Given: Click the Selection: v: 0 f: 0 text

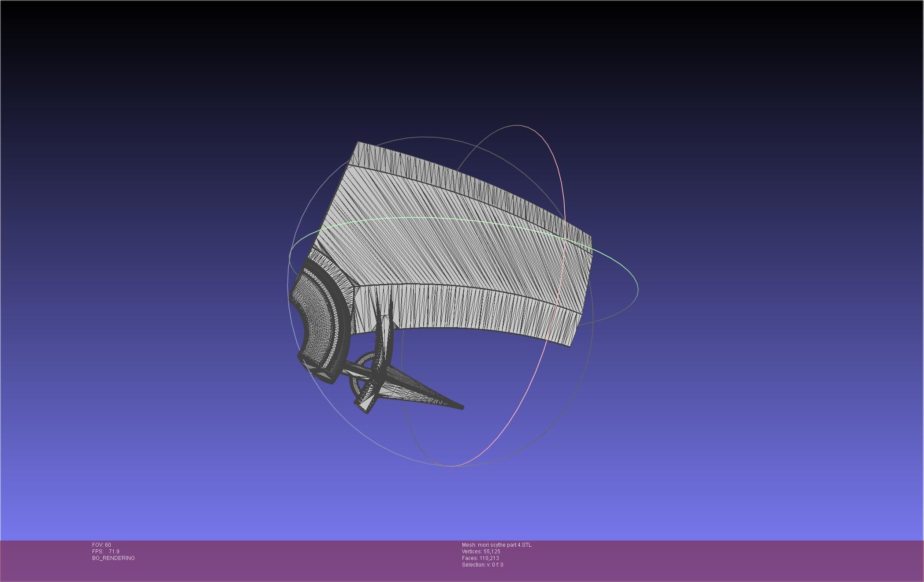Looking at the screenshot, I should pyautogui.click(x=482, y=565).
